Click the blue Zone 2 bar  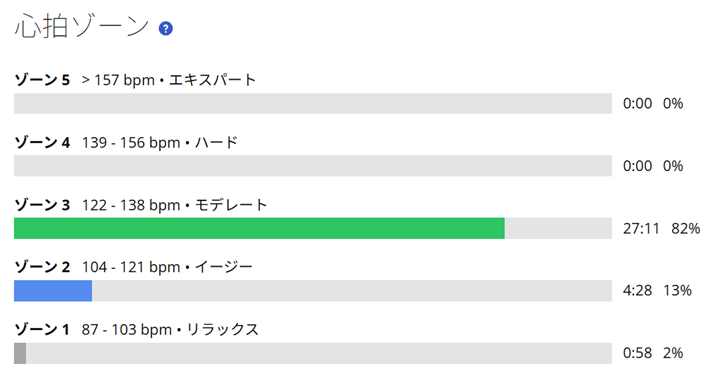(53, 291)
